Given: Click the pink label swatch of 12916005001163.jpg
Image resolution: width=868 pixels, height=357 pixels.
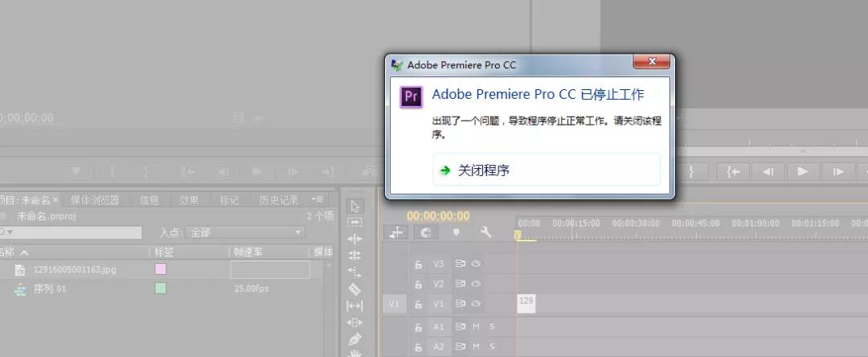Looking at the screenshot, I should [160, 269].
